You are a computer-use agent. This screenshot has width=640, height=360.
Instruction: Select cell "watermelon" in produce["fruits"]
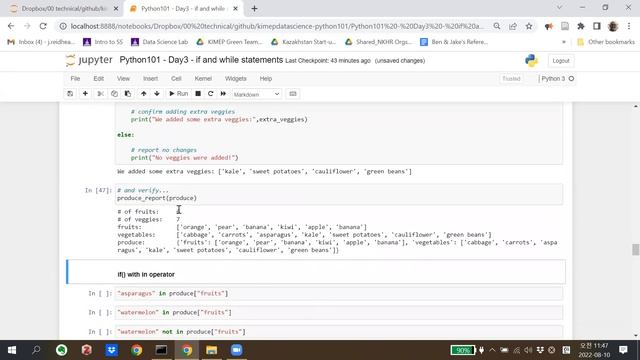click(x=339, y=313)
